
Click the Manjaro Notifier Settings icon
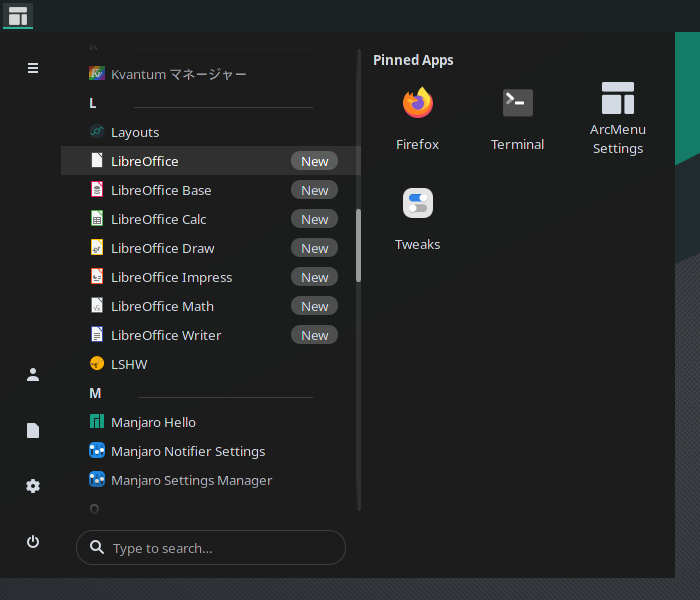[97, 450]
